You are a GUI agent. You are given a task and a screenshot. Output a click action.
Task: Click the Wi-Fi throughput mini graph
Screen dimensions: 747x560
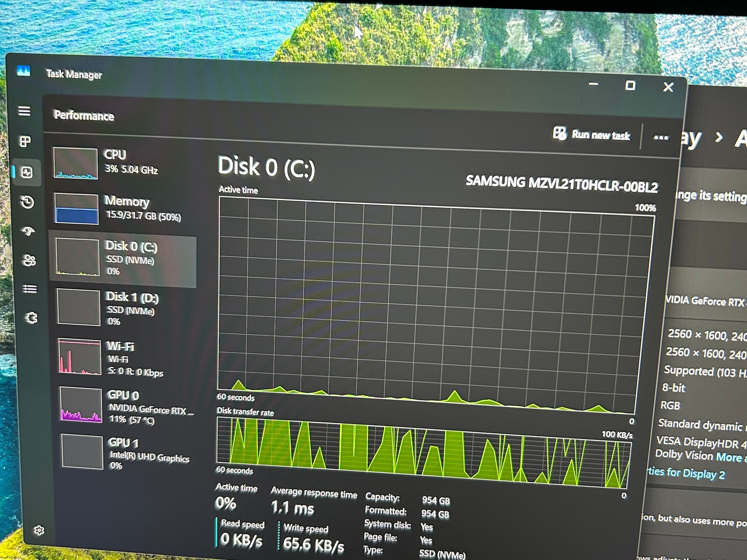click(80, 357)
